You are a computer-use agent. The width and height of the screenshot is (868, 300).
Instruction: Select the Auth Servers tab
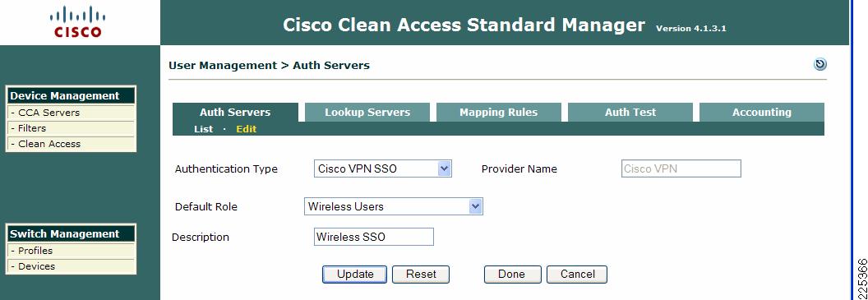point(235,113)
